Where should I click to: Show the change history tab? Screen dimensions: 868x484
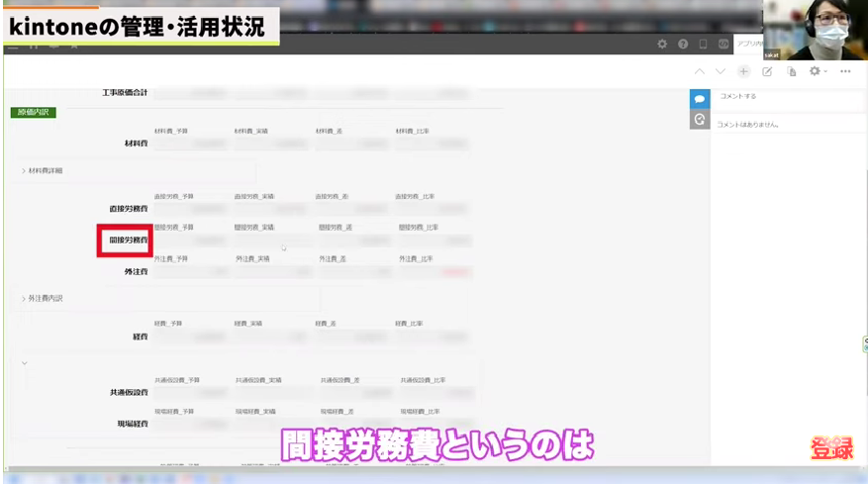(700, 119)
